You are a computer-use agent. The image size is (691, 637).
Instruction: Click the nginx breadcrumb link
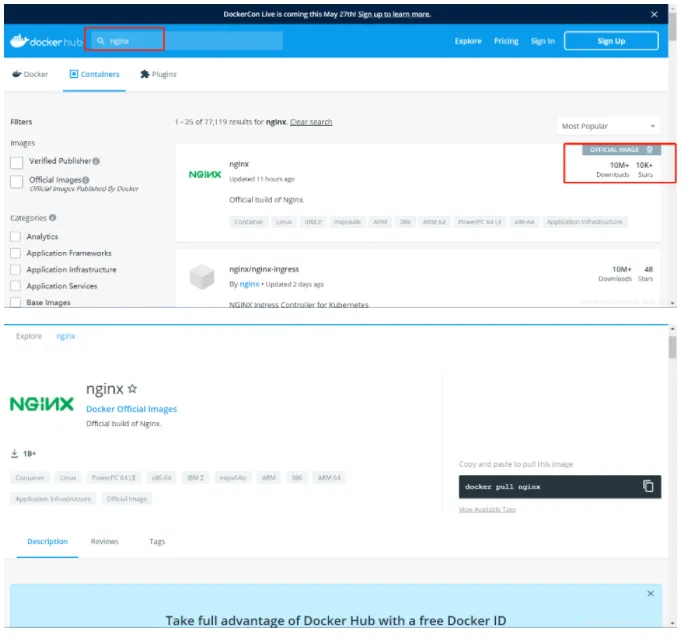click(x=66, y=336)
